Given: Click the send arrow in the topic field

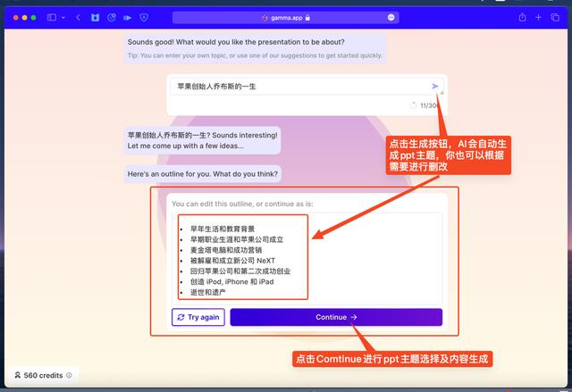Looking at the screenshot, I should pos(435,87).
